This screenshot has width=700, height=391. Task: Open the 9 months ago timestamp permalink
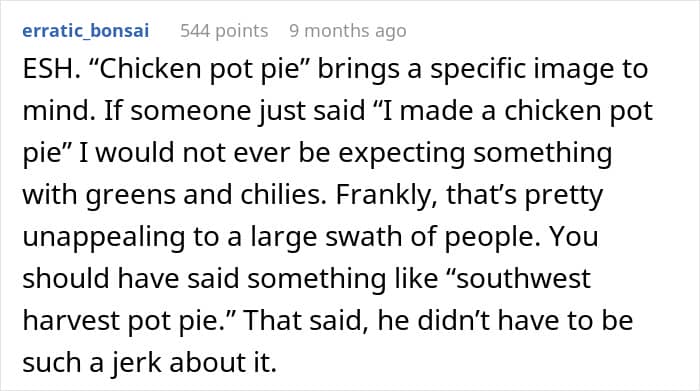pos(348,31)
